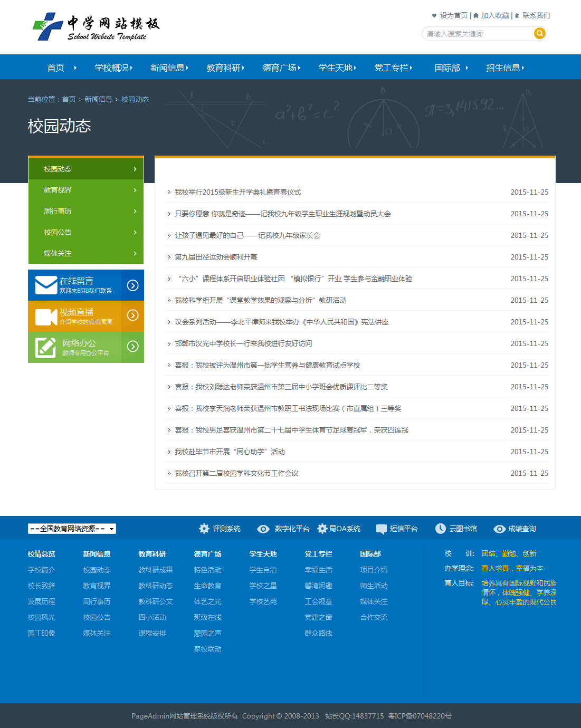
Task: Click the envelope icon for 在线留言
Action: pyautogui.click(x=46, y=285)
